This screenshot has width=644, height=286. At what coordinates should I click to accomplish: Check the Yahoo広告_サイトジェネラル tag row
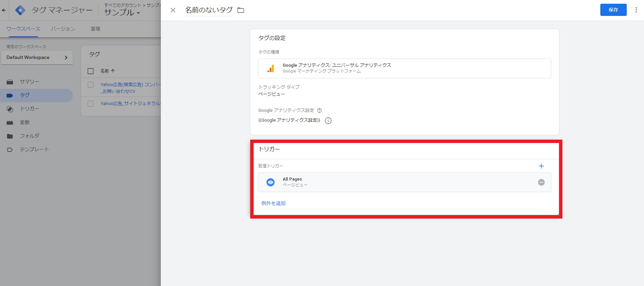(x=90, y=104)
